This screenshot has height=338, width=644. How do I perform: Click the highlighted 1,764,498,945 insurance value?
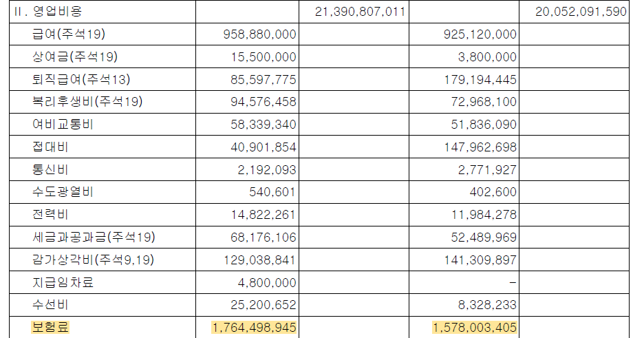point(254,328)
